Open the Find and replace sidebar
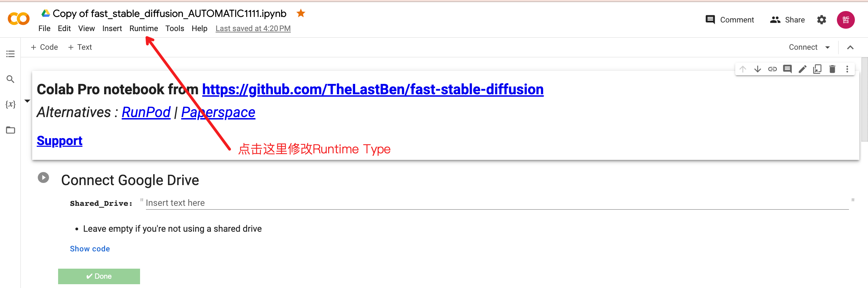The width and height of the screenshot is (868, 288). (10, 79)
